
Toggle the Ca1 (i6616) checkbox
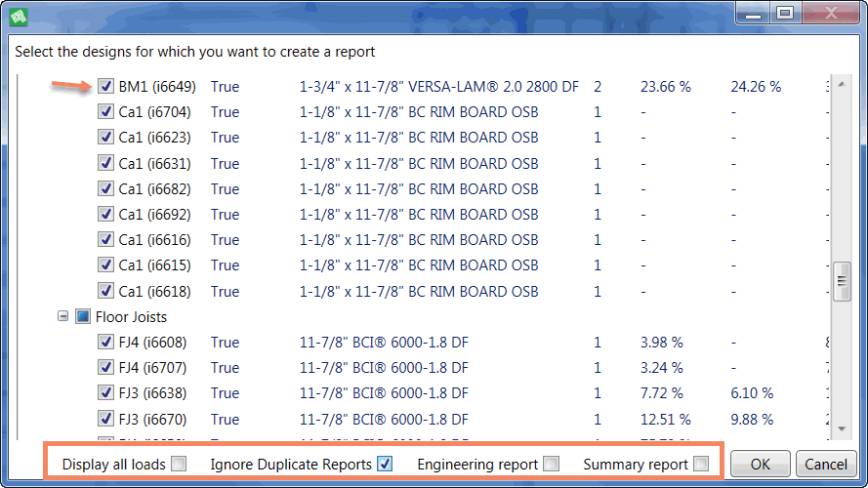tap(105, 239)
